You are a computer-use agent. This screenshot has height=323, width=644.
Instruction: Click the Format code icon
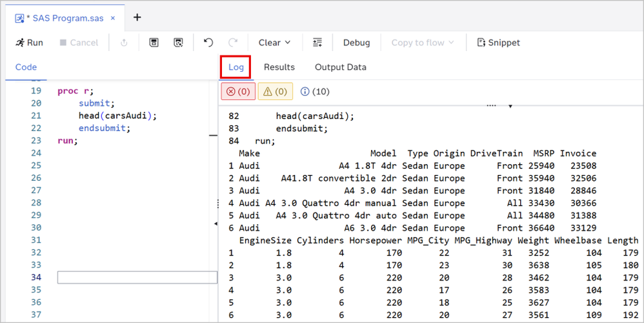tap(317, 43)
